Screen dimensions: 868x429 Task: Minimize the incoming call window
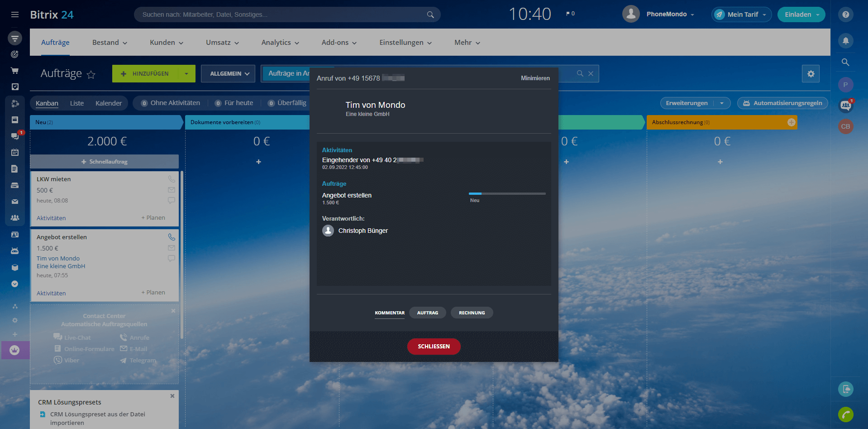535,78
